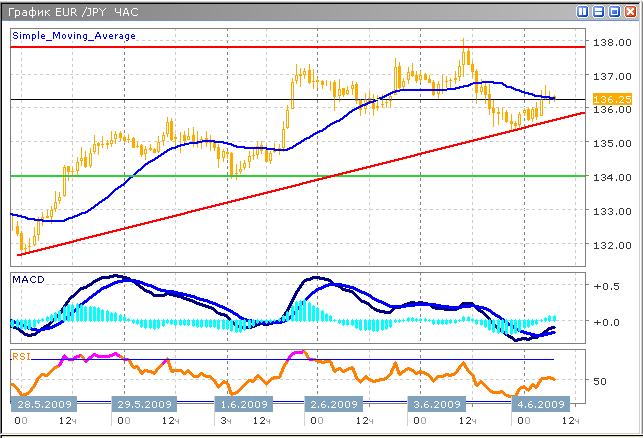643x438 pixels.
Task: Close the EUR/JPY chart window
Action: coord(629,11)
